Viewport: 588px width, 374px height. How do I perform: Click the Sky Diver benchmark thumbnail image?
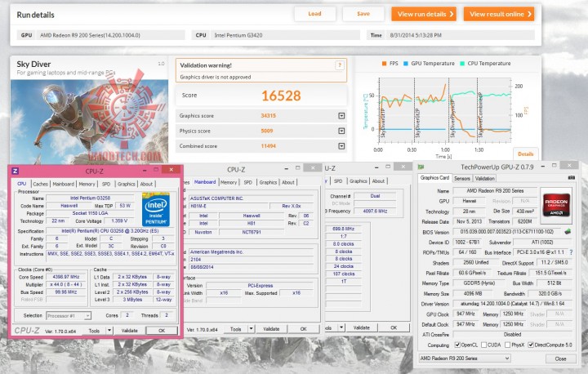coord(89,122)
